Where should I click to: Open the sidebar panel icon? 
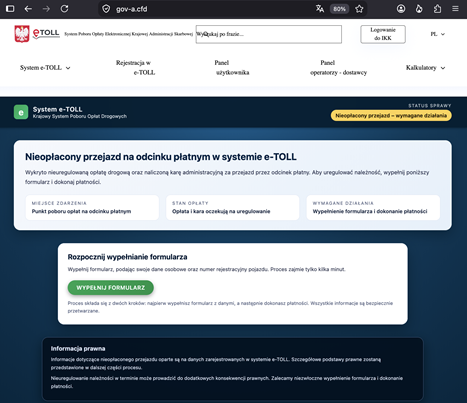point(10,9)
